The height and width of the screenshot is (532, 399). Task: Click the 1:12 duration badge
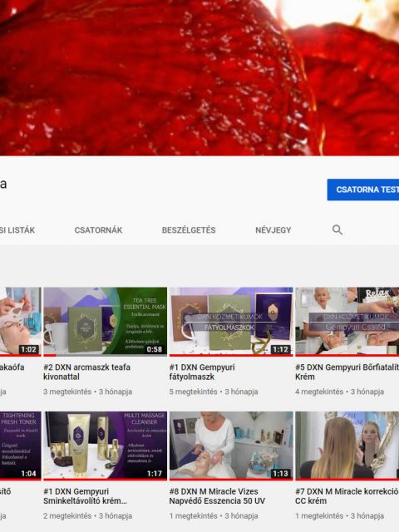point(280,349)
